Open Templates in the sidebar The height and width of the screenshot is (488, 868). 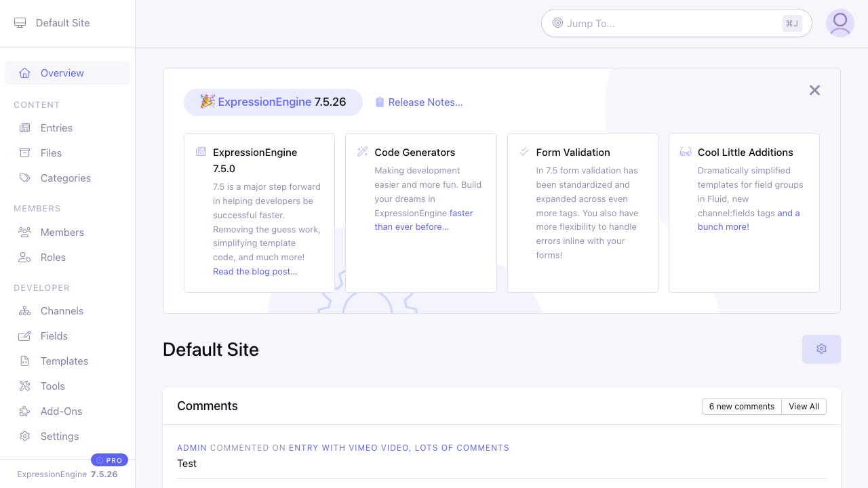[67, 361]
